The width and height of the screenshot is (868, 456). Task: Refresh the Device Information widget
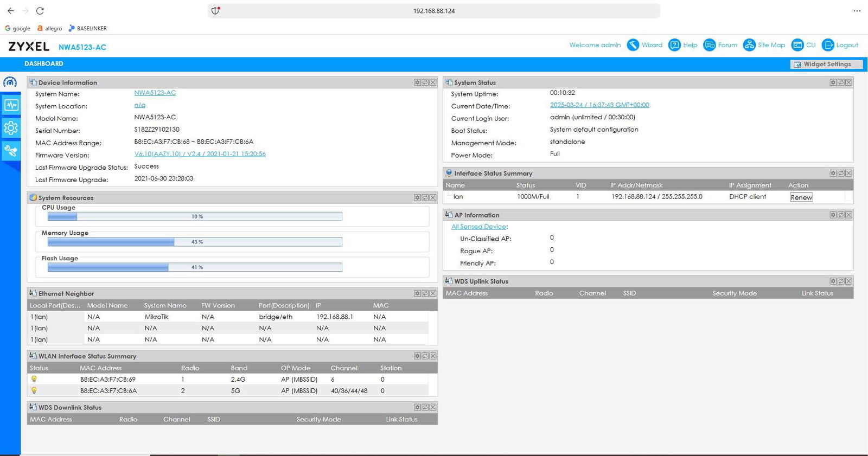coord(425,82)
